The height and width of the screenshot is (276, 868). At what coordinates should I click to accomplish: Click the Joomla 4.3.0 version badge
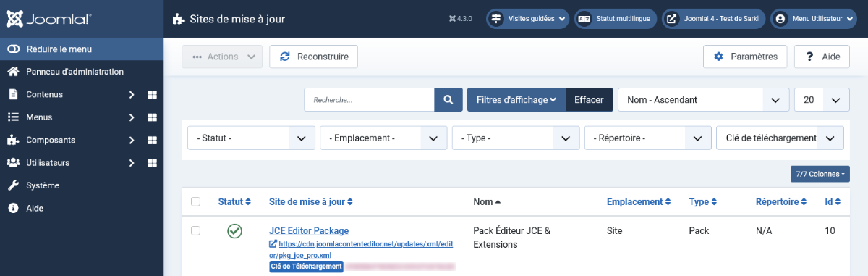click(461, 19)
